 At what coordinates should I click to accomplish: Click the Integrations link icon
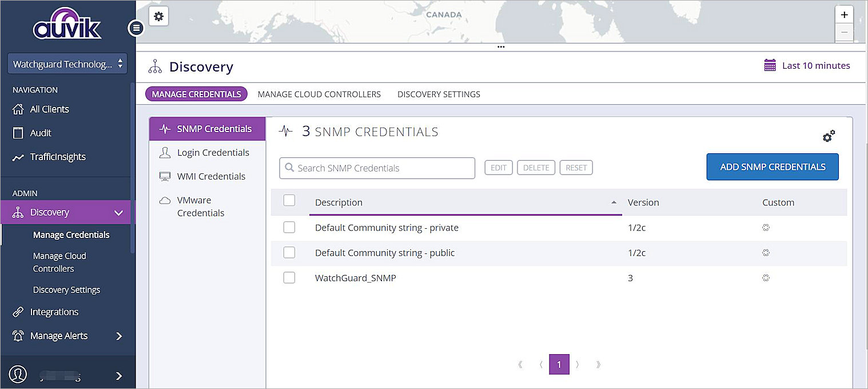tap(18, 312)
